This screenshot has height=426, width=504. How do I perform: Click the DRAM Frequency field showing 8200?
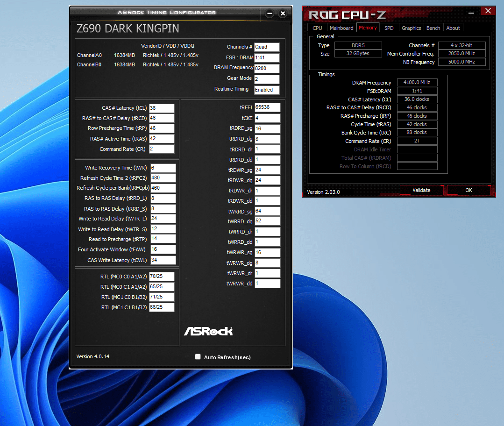(x=267, y=68)
